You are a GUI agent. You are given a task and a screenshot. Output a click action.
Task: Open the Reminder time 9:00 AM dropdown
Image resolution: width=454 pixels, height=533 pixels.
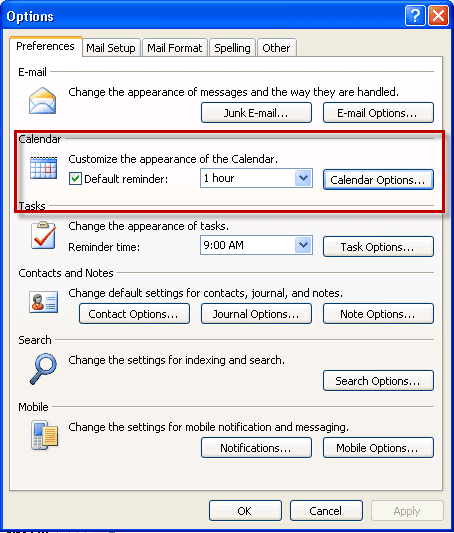pyautogui.click(x=303, y=245)
